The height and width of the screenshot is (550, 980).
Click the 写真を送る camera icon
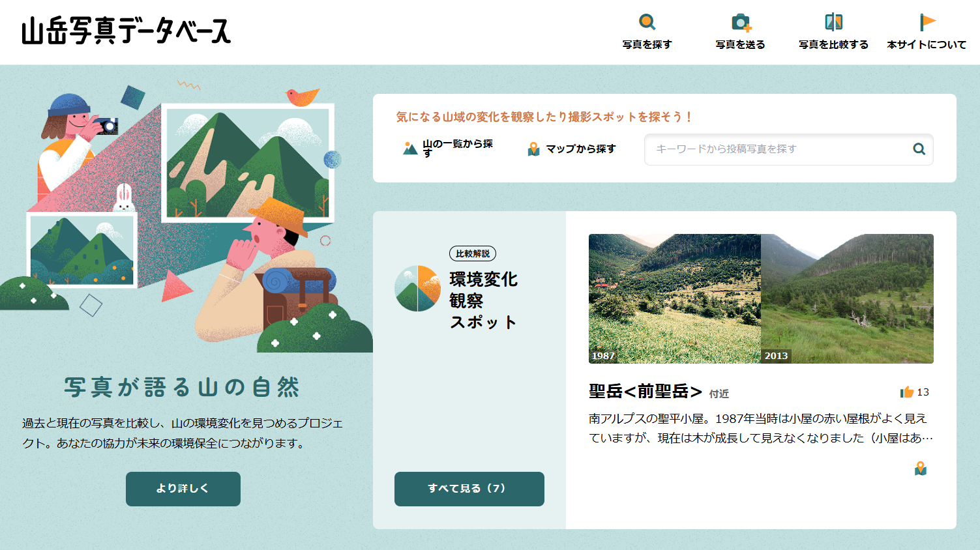(741, 22)
